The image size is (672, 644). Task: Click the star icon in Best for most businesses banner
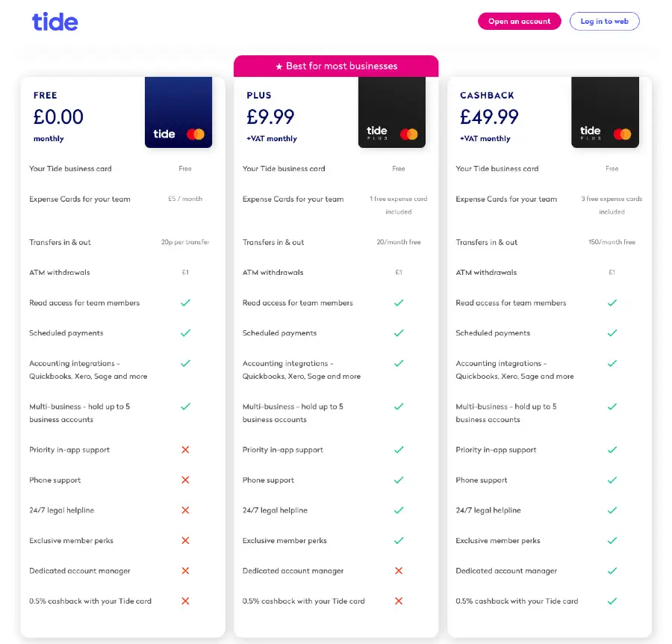pyautogui.click(x=279, y=66)
